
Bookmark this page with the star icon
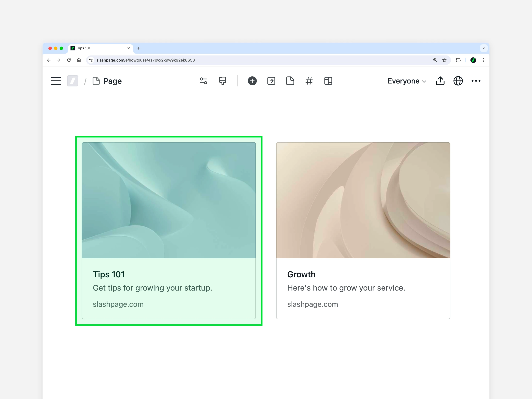(x=444, y=60)
